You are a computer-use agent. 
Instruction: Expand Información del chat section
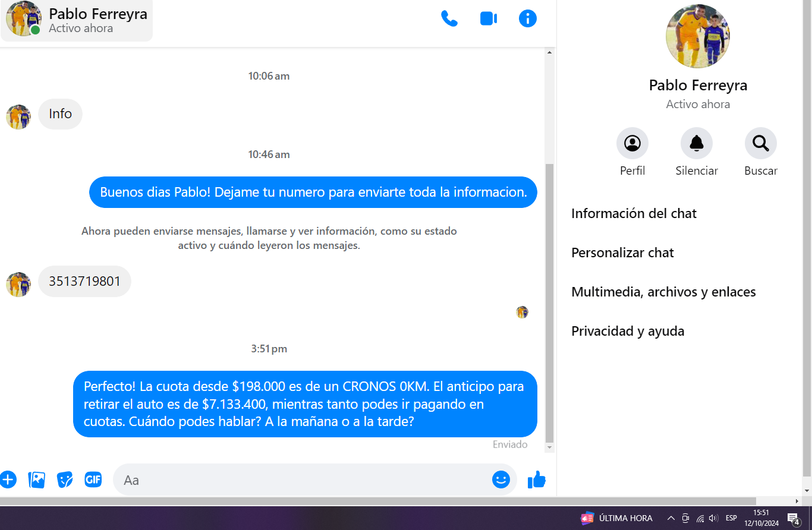(x=634, y=214)
